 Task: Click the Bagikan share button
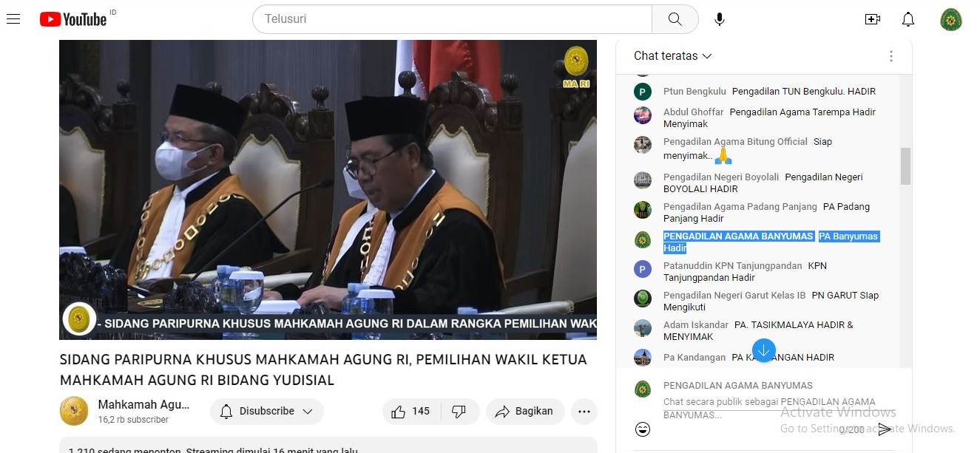tap(525, 412)
